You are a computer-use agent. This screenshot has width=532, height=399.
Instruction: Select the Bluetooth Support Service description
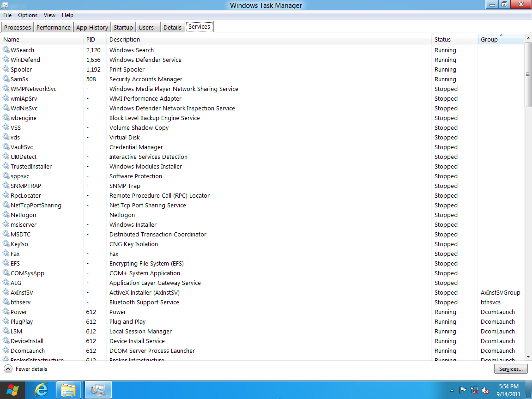pos(144,302)
